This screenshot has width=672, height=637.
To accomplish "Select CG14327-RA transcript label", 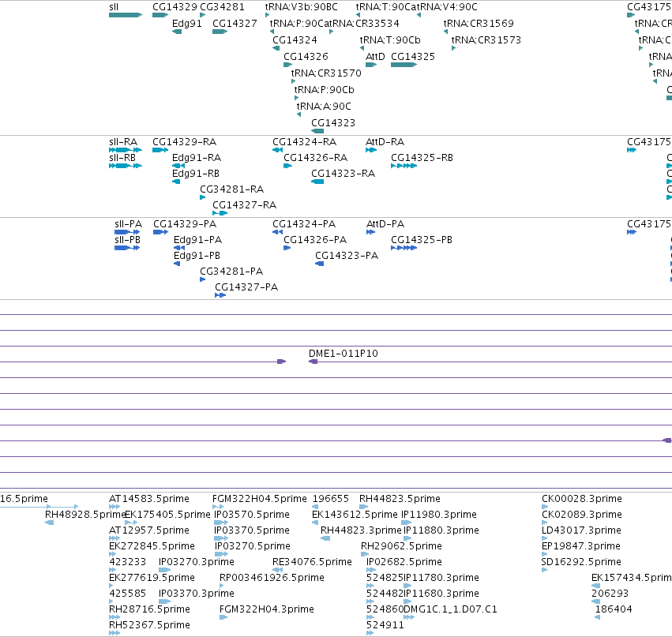I will (244, 205).
